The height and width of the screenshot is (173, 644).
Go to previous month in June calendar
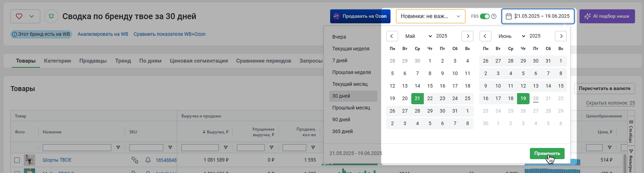click(485, 36)
